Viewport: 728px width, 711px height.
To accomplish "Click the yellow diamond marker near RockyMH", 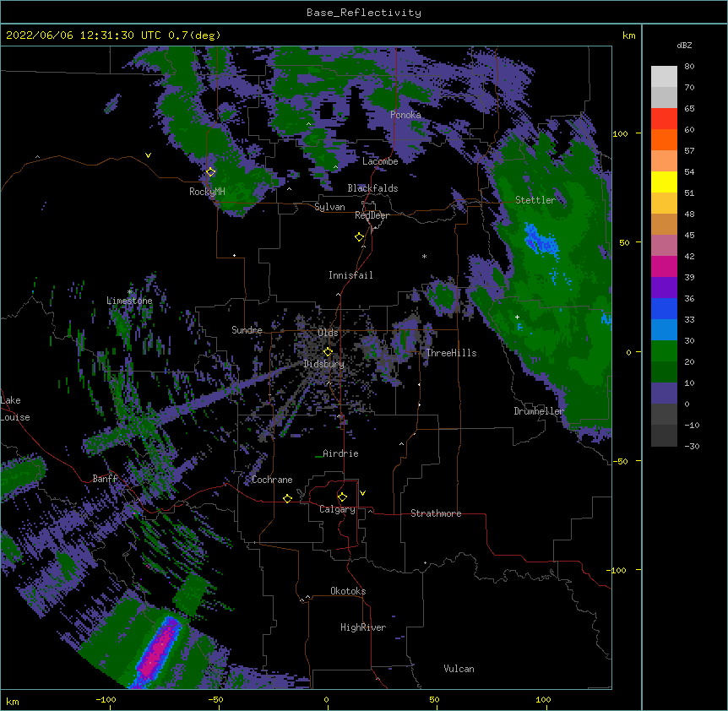I will click(x=210, y=172).
